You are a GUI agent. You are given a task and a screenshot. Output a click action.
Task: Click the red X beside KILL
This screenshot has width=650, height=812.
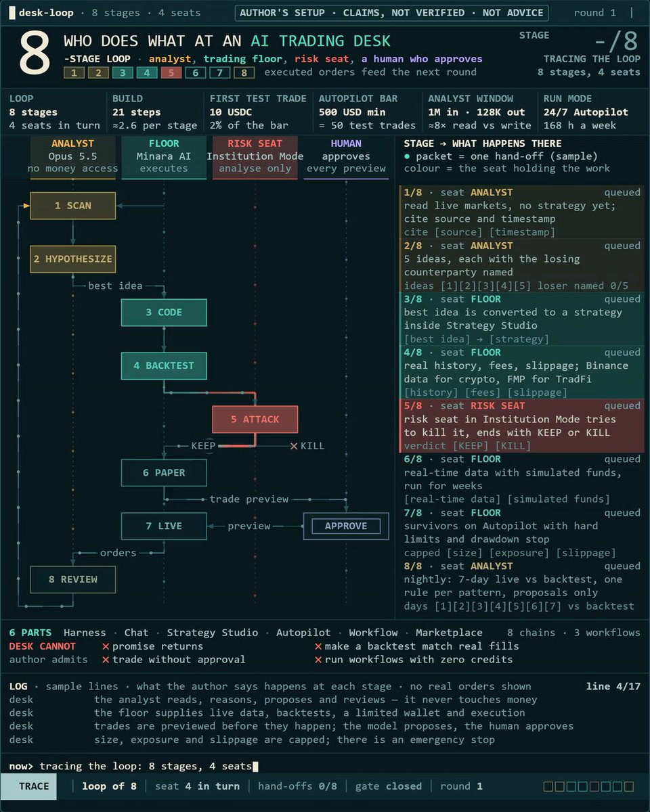(294, 446)
